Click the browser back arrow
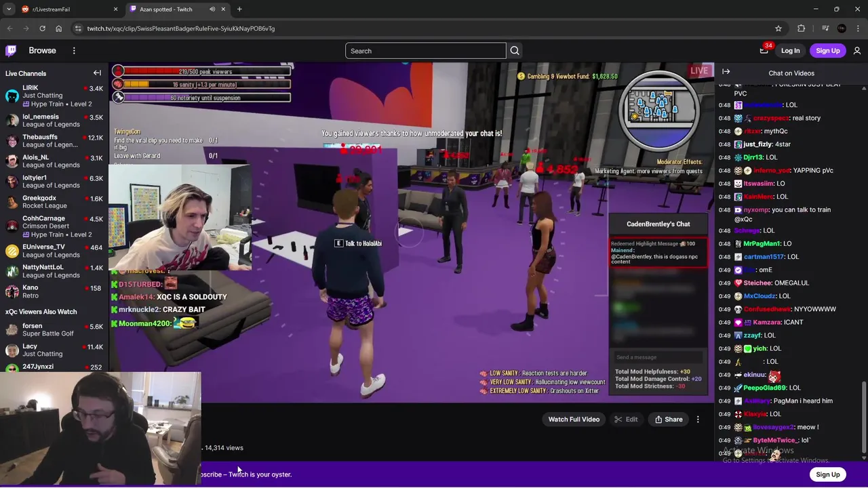Screen dimensions: 868x488 pos(9,28)
